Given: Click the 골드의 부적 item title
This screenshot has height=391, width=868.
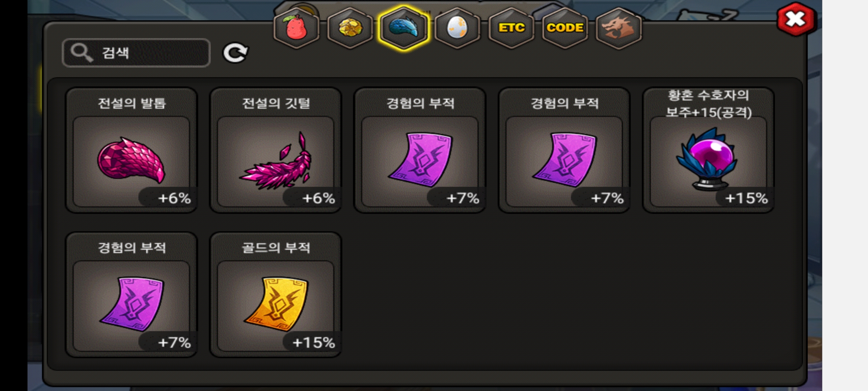Looking at the screenshot, I should 276,248.
